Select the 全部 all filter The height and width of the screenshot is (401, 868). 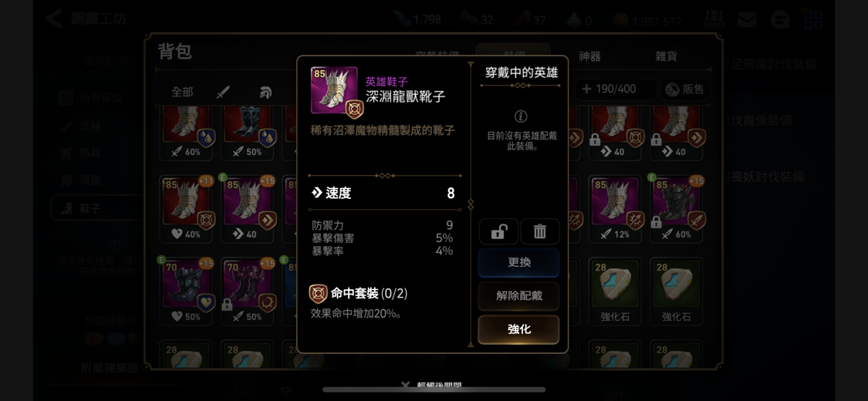click(x=182, y=93)
